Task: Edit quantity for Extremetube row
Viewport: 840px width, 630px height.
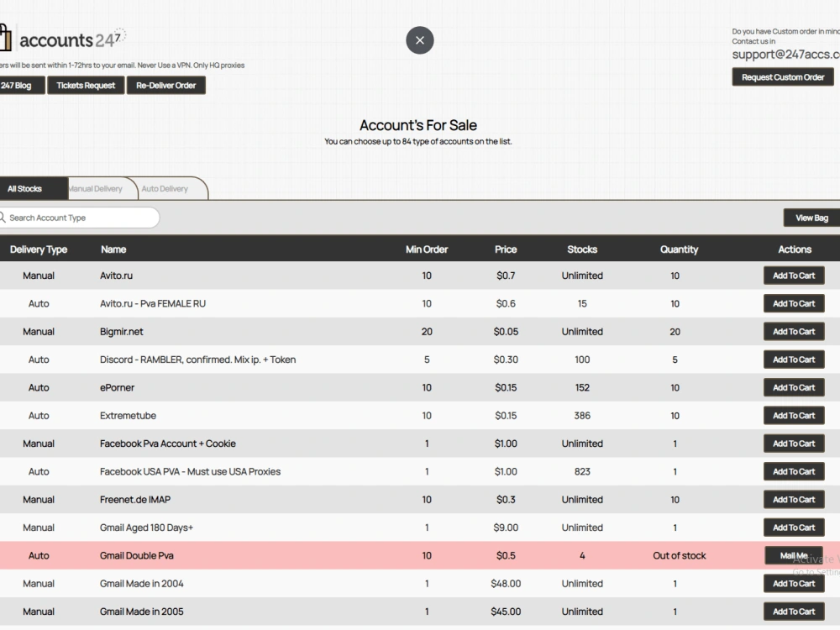Action: [675, 415]
